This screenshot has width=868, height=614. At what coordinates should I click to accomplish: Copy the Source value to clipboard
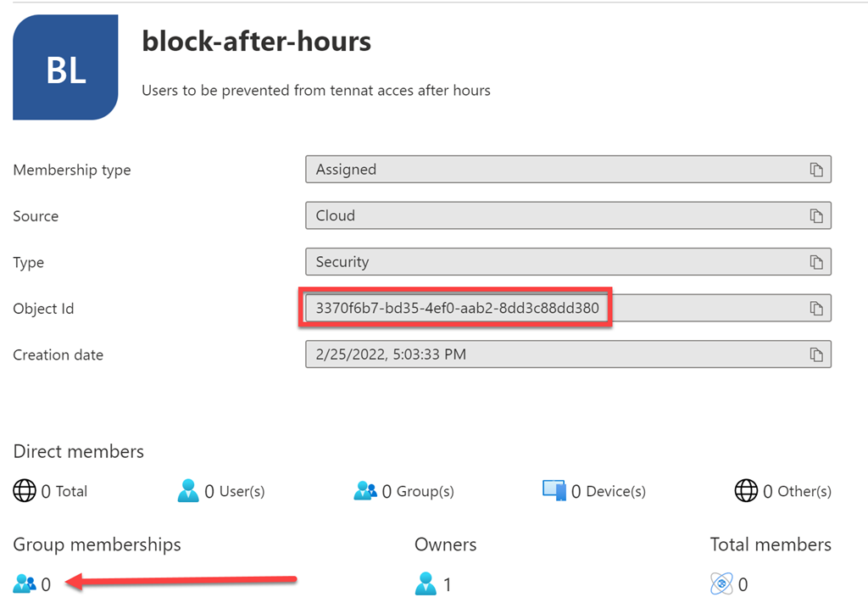816,216
